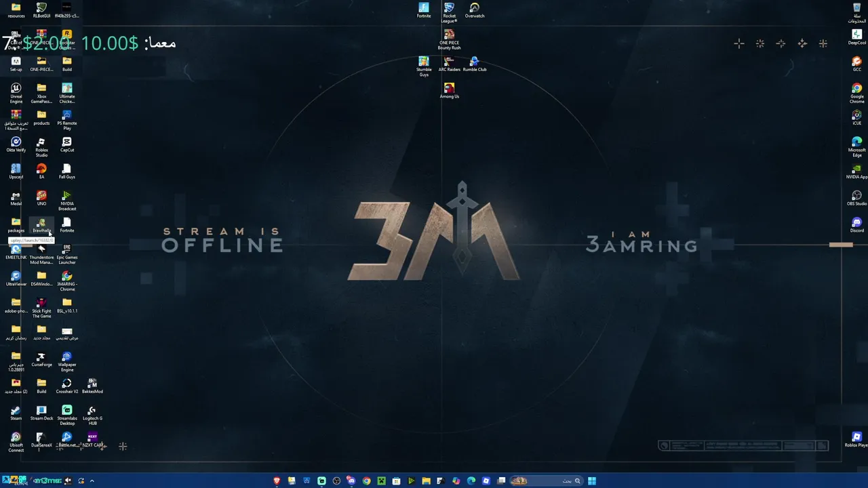The height and width of the screenshot is (488, 868).
Task: Open the NZXT CAM shortcut
Action: [x=92, y=440]
